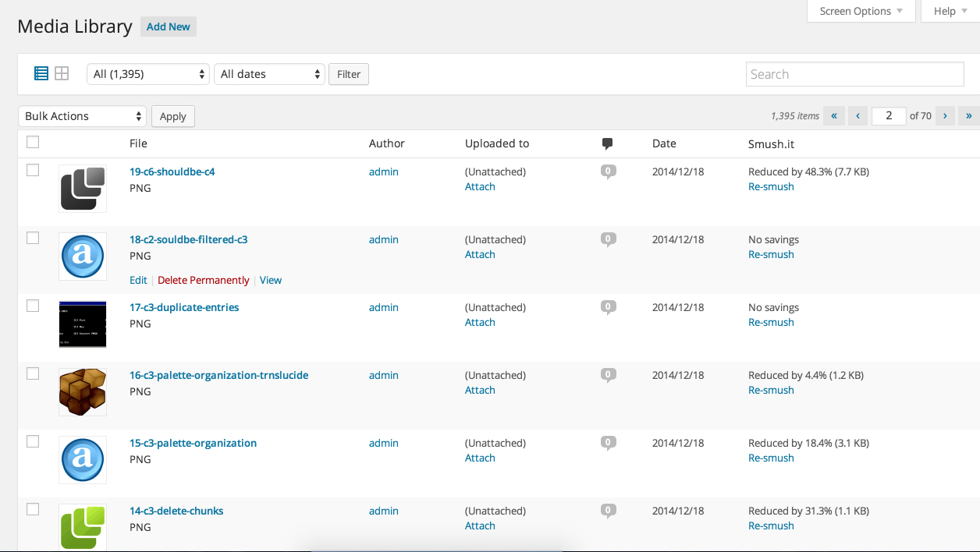Delete Permanently the 18-c2-souldbe-filtered-c3 file

[x=204, y=280]
